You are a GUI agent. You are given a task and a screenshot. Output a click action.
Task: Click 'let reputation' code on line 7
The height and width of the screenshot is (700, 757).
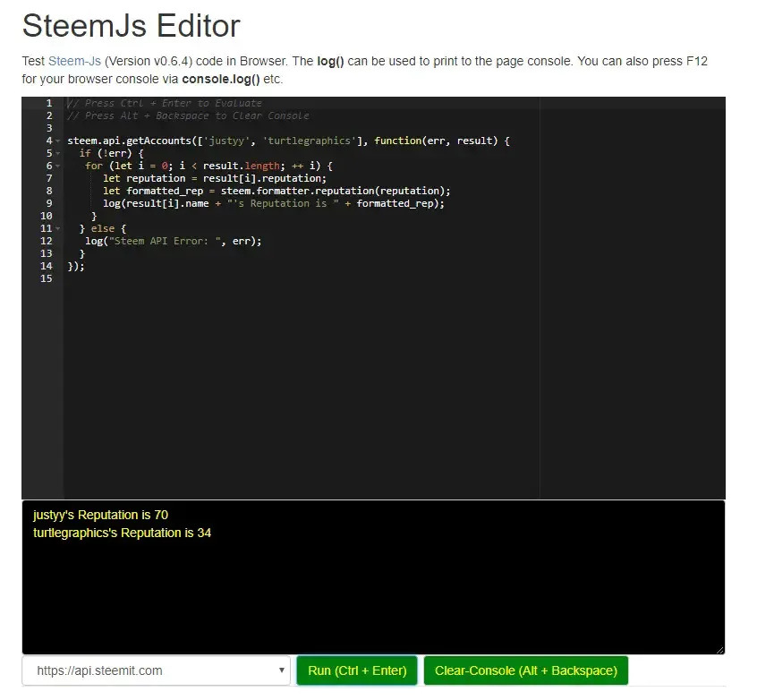(x=144, y=178)
